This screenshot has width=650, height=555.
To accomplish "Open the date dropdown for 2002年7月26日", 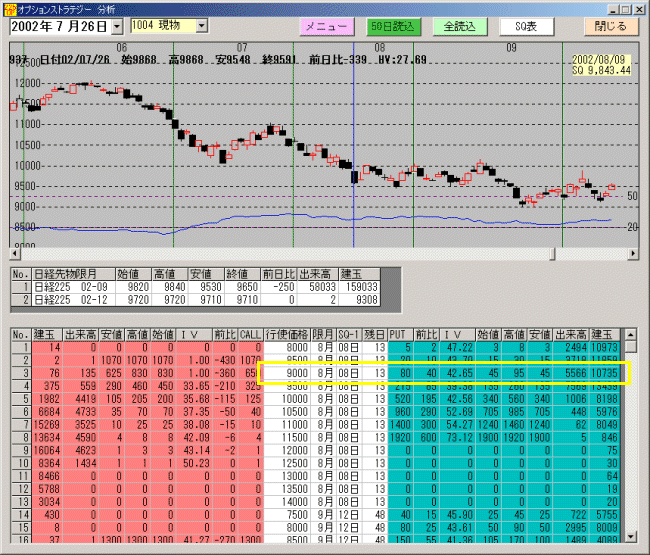I will 115,25.
